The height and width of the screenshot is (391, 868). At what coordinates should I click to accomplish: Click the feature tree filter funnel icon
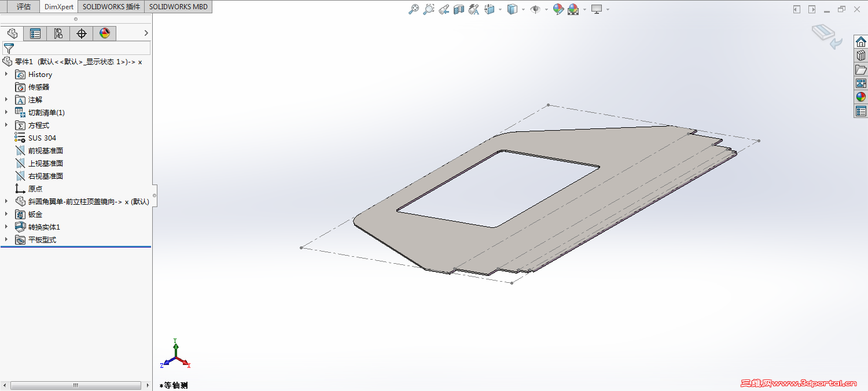(x=9, y=49)
